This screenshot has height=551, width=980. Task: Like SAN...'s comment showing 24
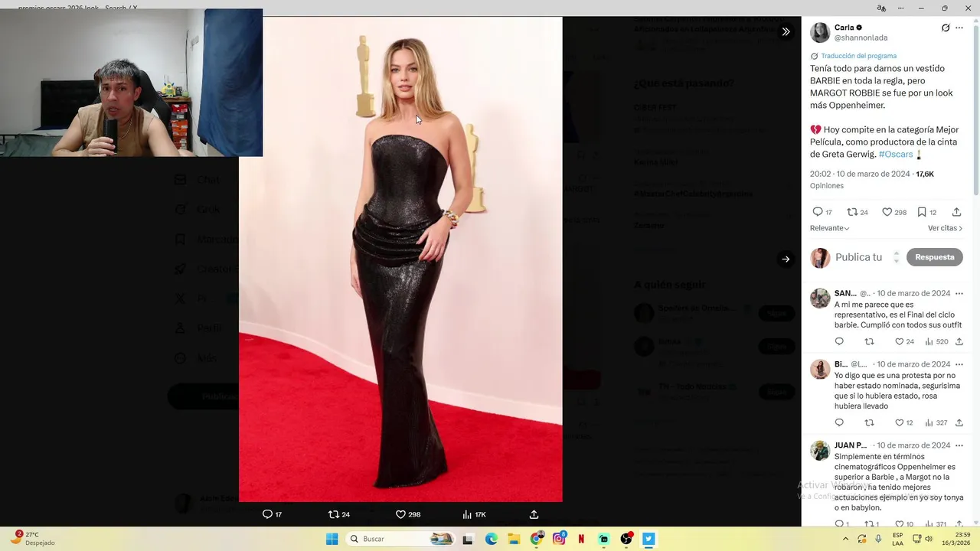tap(900, 341)
